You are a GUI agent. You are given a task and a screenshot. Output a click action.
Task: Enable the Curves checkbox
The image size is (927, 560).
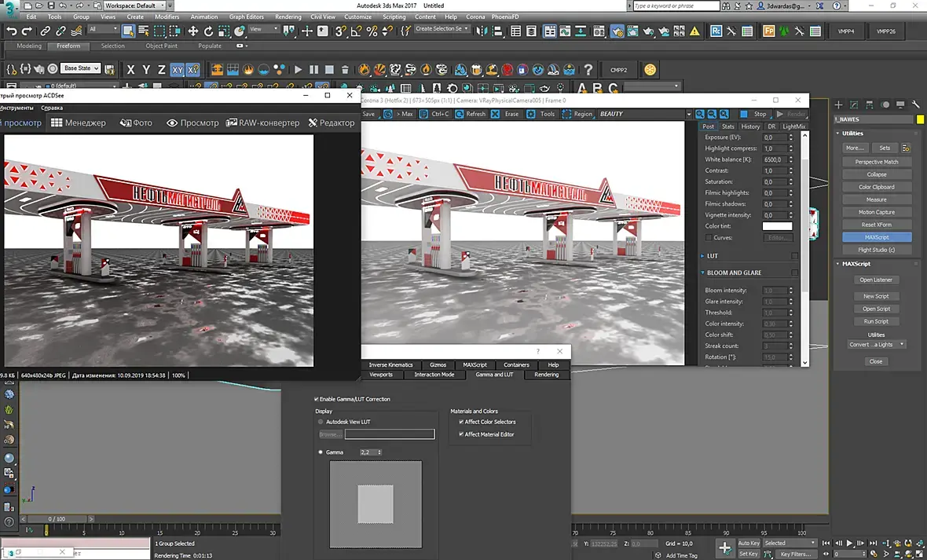(709, 237)
